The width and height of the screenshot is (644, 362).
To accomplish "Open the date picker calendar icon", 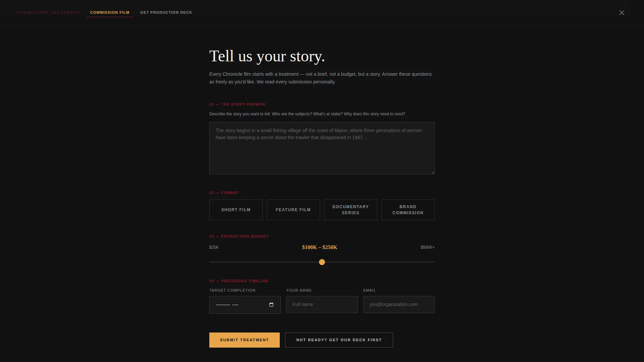I will [x=271, y=305].
